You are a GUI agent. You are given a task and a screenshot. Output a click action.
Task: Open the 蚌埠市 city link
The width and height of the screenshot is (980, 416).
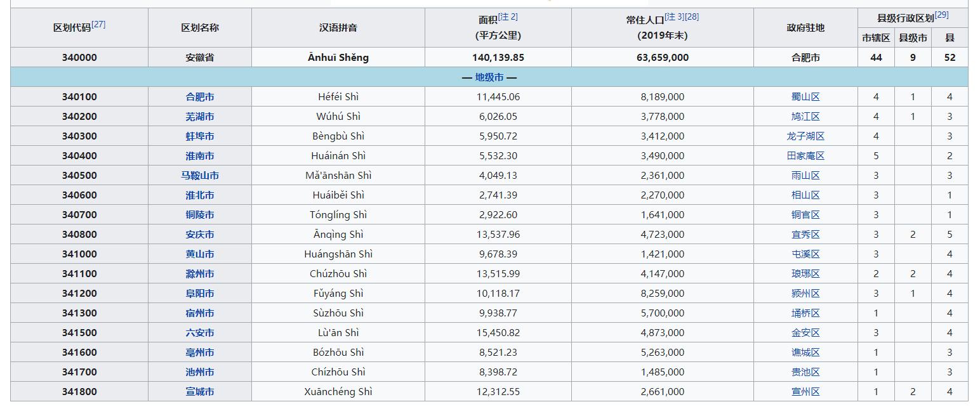tap(199, 136)
